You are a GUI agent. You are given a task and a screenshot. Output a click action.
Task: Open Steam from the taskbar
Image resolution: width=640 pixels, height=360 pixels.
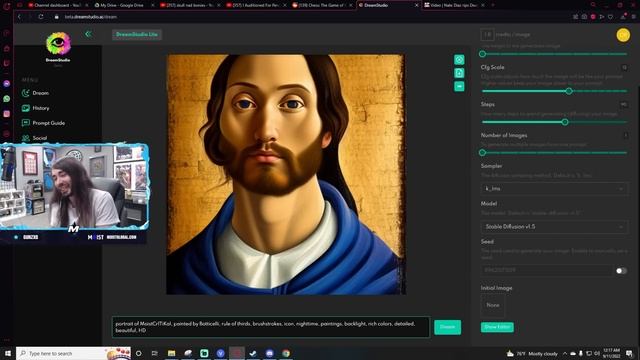[x=253, y=353]
